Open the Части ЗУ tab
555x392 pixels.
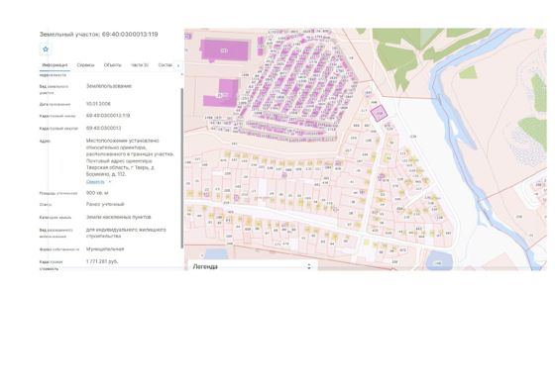pyautogui.click(x=140, y=65)
